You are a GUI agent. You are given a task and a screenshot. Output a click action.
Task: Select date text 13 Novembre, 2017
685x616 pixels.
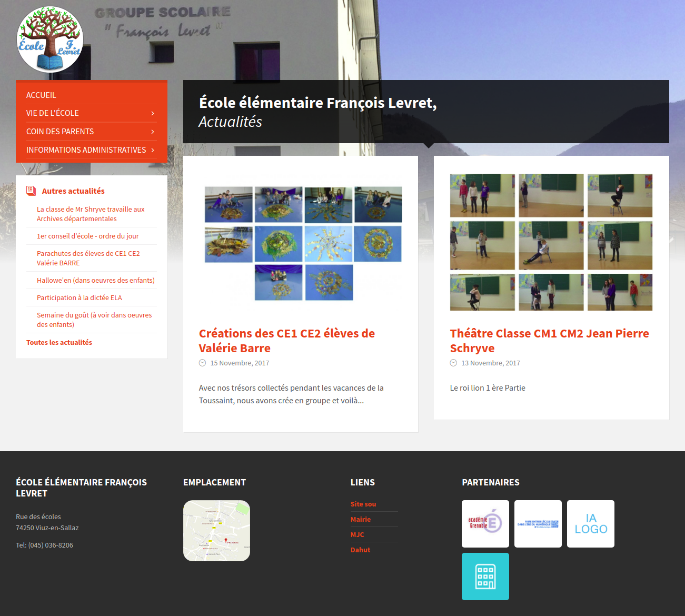pos(491,363)
